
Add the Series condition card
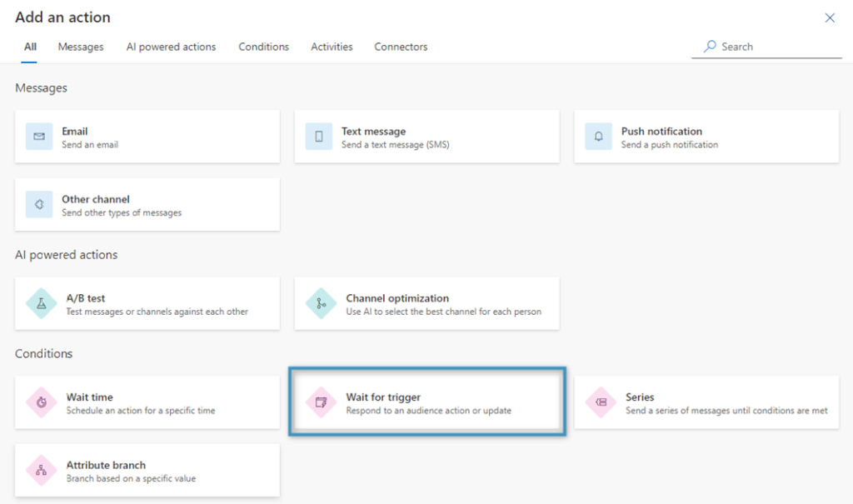(706, 402)
